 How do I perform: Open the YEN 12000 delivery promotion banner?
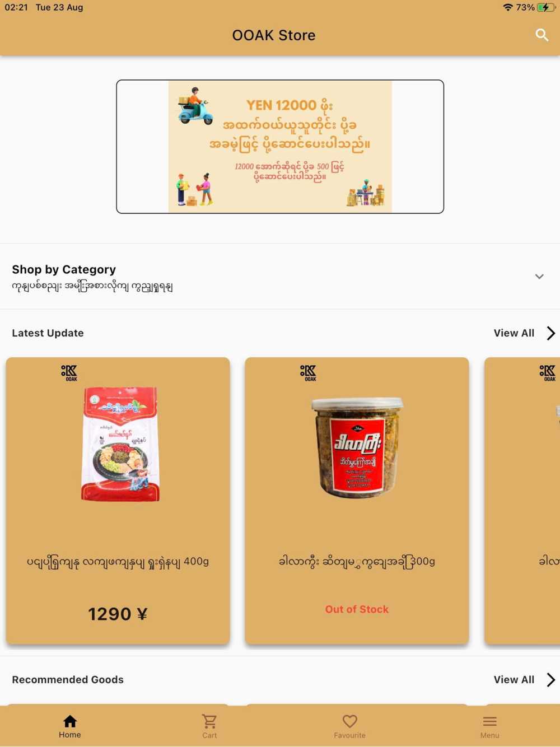[280, 147]
